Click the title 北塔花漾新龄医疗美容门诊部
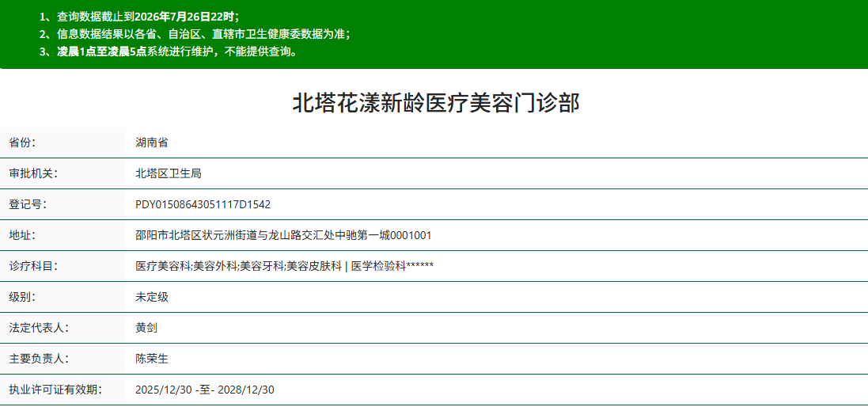The width and height of the screenshot is (868, 407). pyautogui.click(x=436, y=104)
